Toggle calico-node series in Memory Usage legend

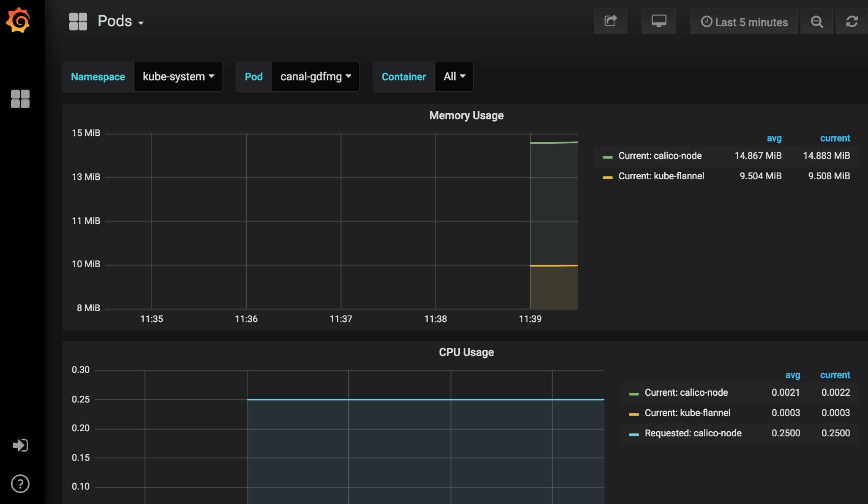click(660, 156)
